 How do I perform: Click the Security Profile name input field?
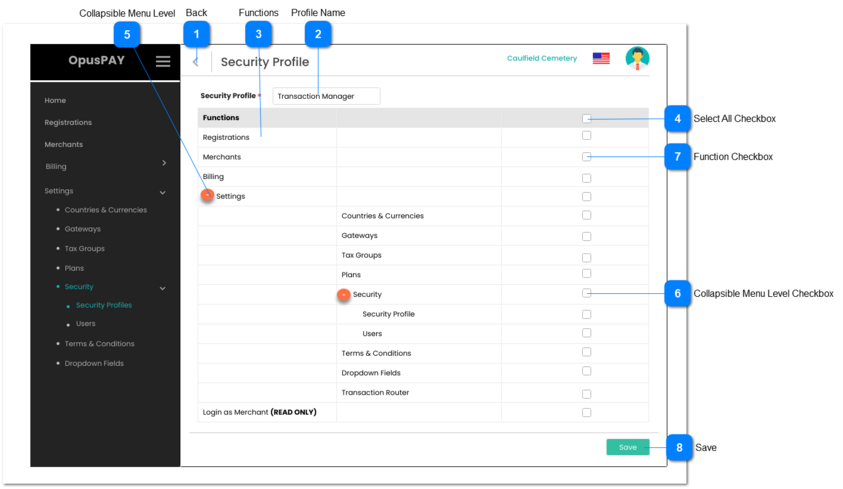pos(326,96)
